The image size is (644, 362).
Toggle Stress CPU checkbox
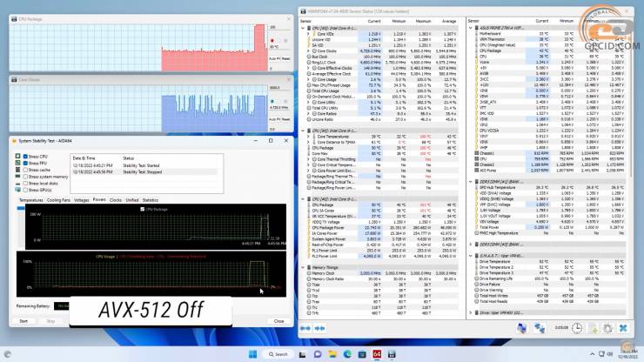click(25, 157)
